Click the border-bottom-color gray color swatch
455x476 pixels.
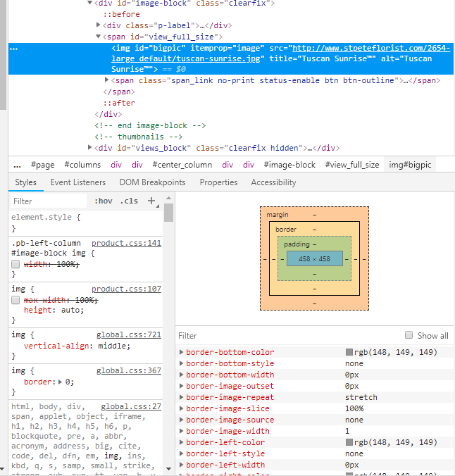(349, 352)
